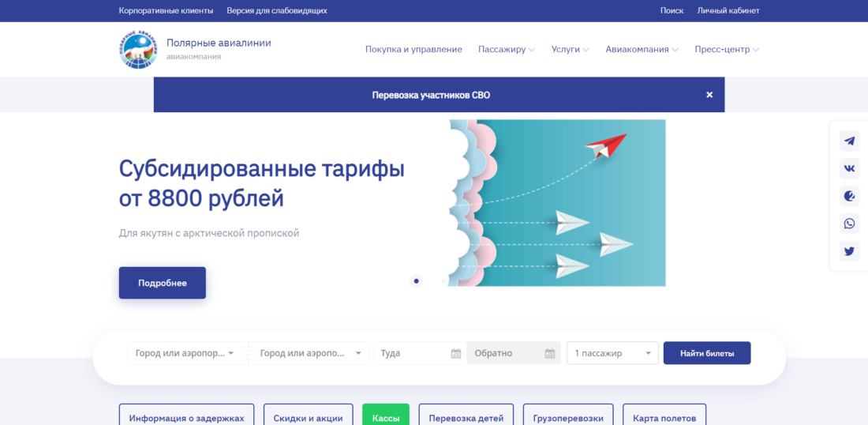Click calendar icon in "Обратно" field
868x425 pixels.
click(x=549, y=353)
